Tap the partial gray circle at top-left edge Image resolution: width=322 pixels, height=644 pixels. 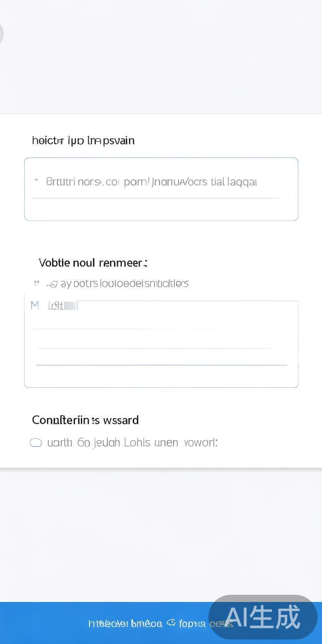coord(1,34)
